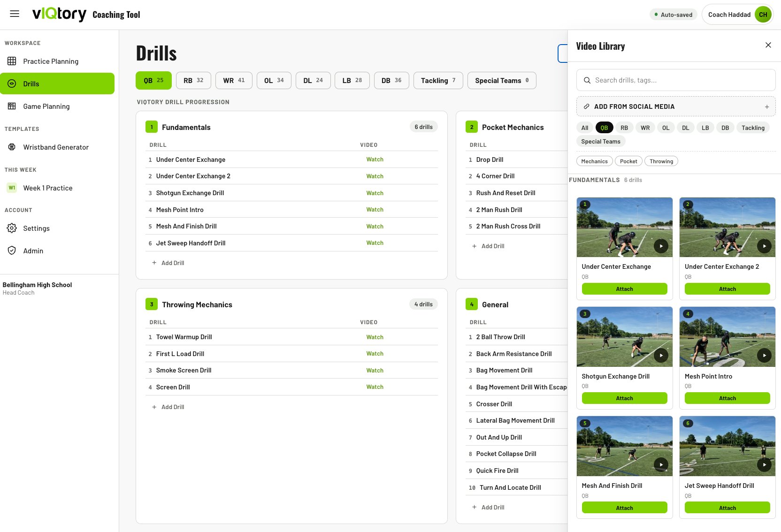
Task: Click the plus icon on Add From Social Media
Action: [767, 106]
